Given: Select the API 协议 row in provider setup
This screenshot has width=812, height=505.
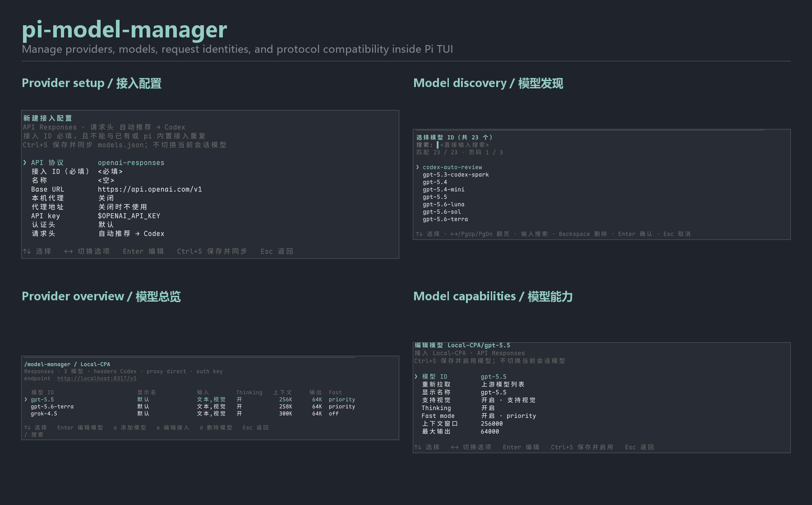Looking at the screenshot, I should coord(94,163).
